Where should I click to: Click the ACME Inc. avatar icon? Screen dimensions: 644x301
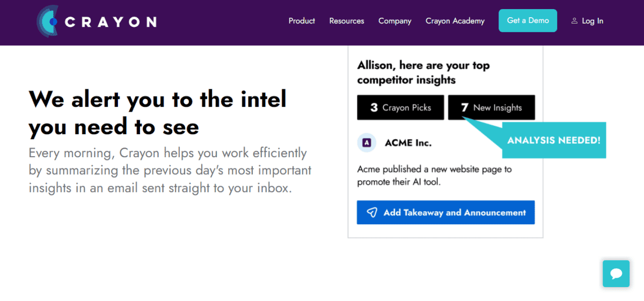[367, 143]
